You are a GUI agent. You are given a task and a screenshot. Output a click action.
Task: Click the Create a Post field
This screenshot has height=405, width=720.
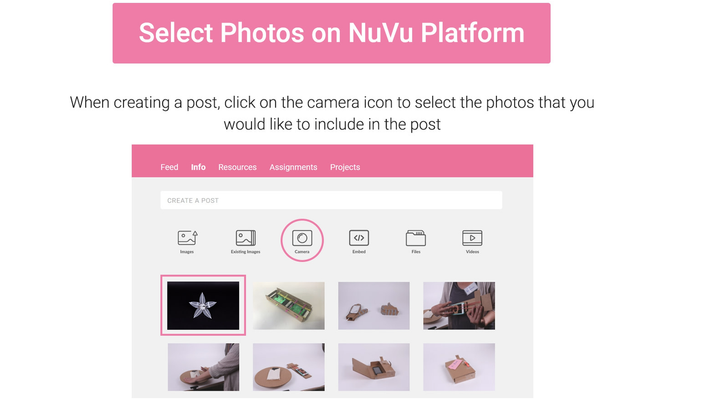pos(331,200)
